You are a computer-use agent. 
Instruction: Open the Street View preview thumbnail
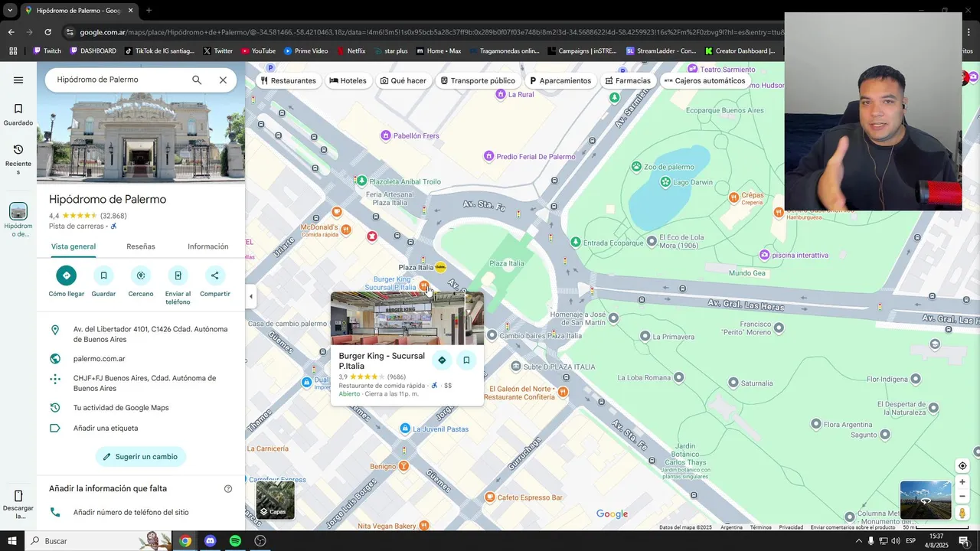(x=926, y=500)
